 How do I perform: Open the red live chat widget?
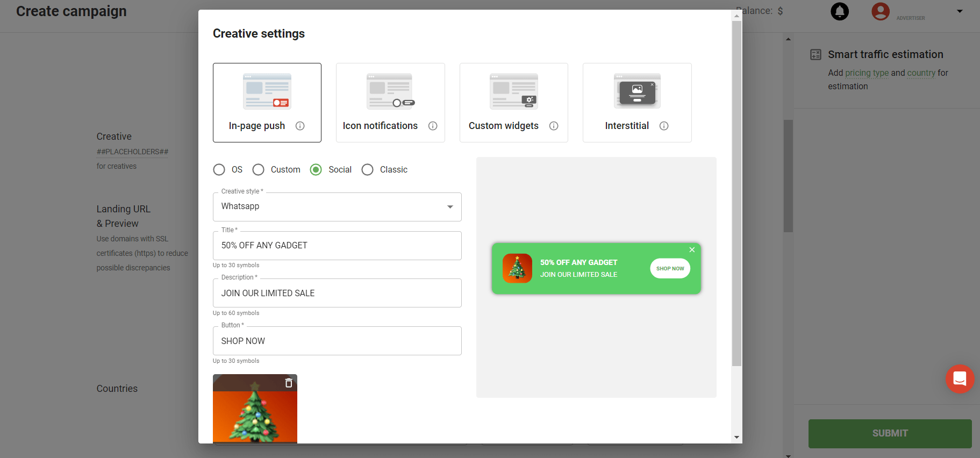960,379
